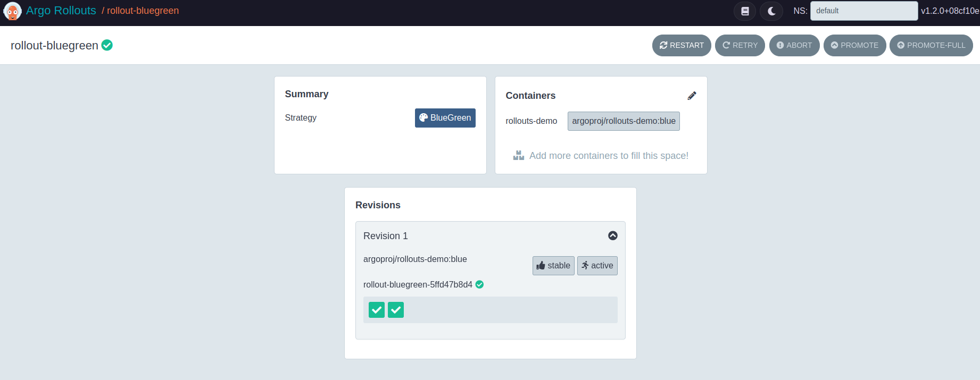Open the documentation book icon
The height and width of the screenshot is (380, 980).
click(x=745, y=11)
